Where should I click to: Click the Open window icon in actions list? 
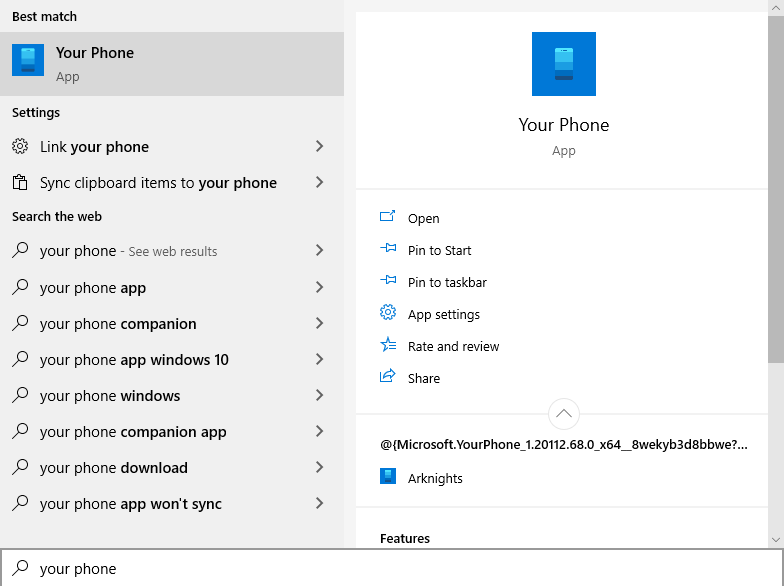pyautogui.click(x=388, y=216)
